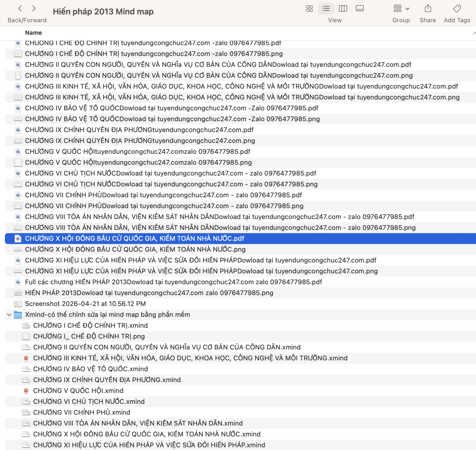Switch to list view
This screenshot has height=450, width=476.
pyautogui.click(x=326, y=9)
